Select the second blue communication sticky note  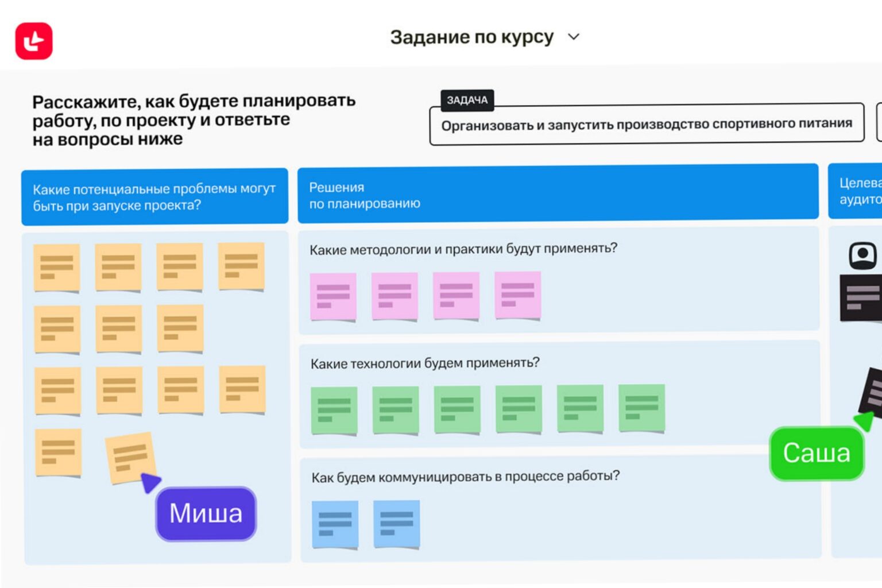[396, 523]
